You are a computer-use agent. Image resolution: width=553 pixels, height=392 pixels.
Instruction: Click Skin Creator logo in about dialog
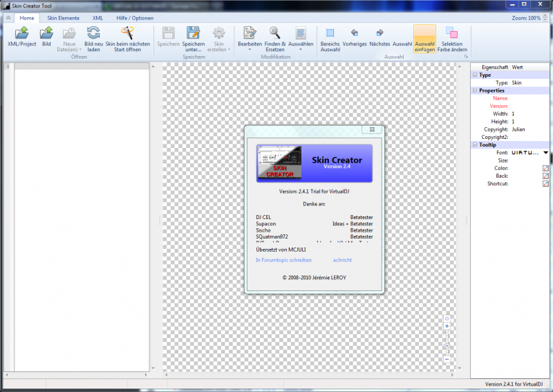tap(279, 163)
